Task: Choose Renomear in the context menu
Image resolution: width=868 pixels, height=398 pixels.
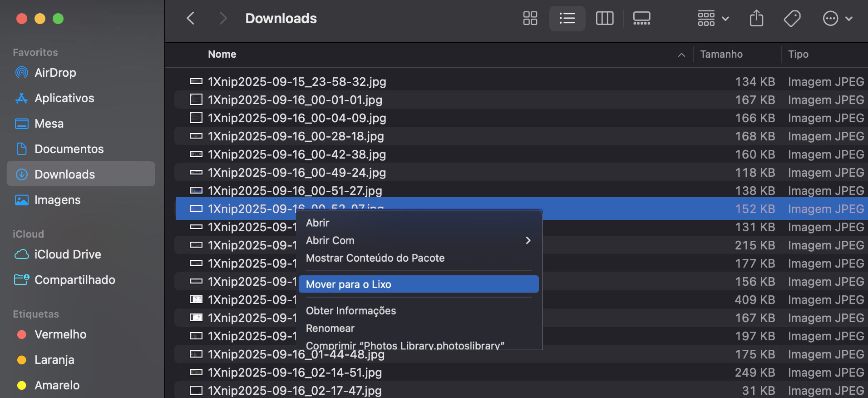Action: coord(419,328)
